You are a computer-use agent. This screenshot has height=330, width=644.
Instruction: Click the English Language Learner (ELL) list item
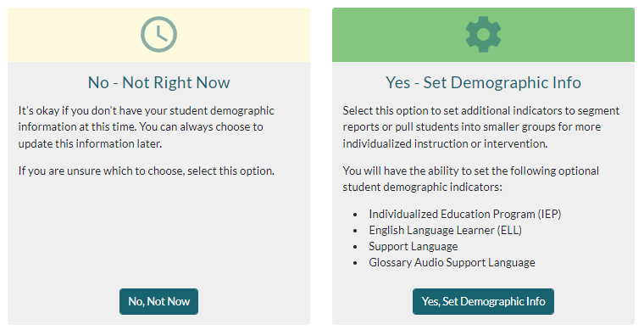(x=445, y=230)
